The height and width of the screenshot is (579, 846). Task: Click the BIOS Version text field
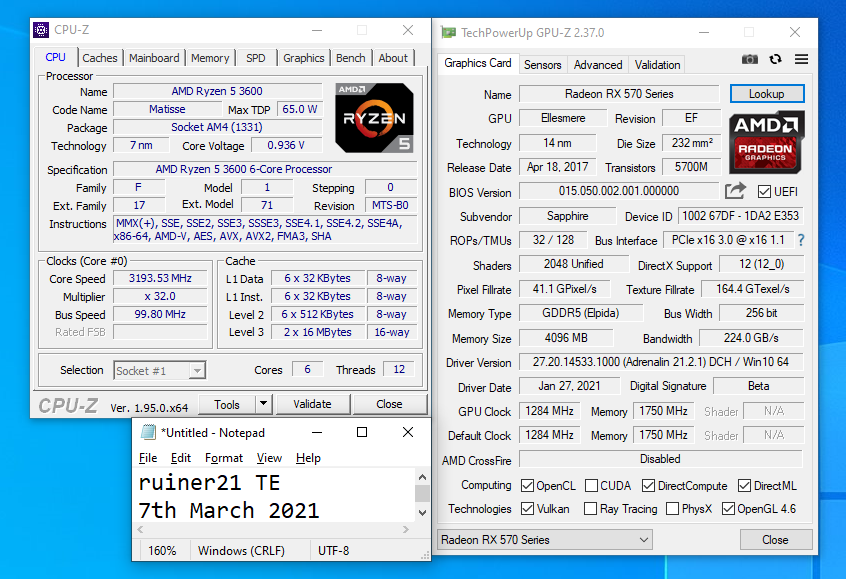tap(618, 191)
